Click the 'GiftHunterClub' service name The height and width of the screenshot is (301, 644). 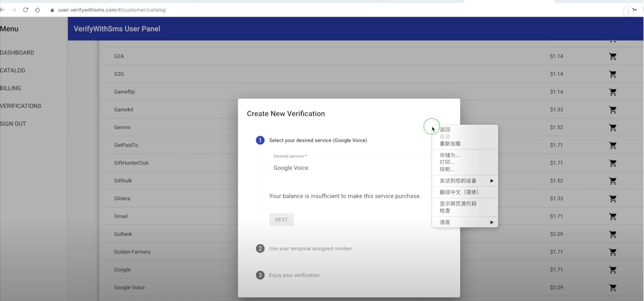click(131, 163)
